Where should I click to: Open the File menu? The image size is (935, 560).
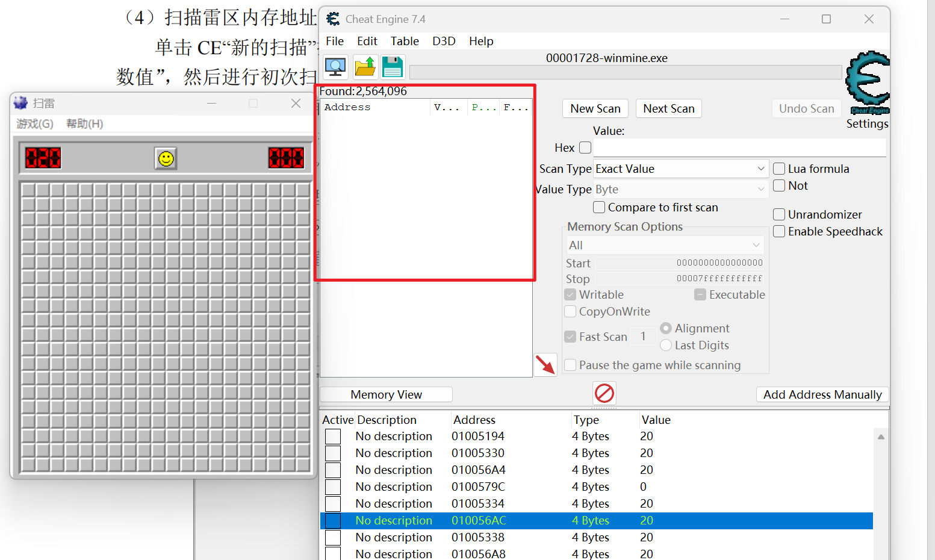335,41
